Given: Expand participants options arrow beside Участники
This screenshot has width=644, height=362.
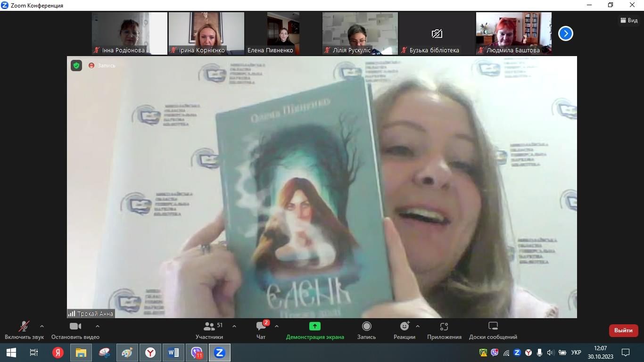Looking at the screenshot, I should (x=234, y=326).
